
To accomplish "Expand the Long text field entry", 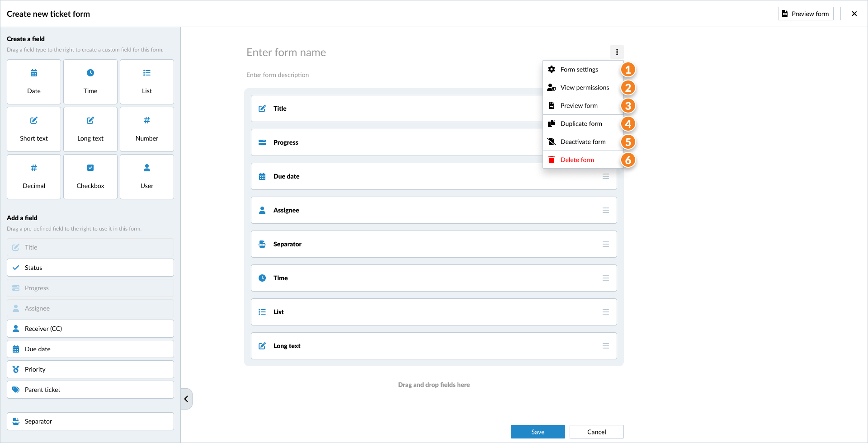I will (433, 345).
